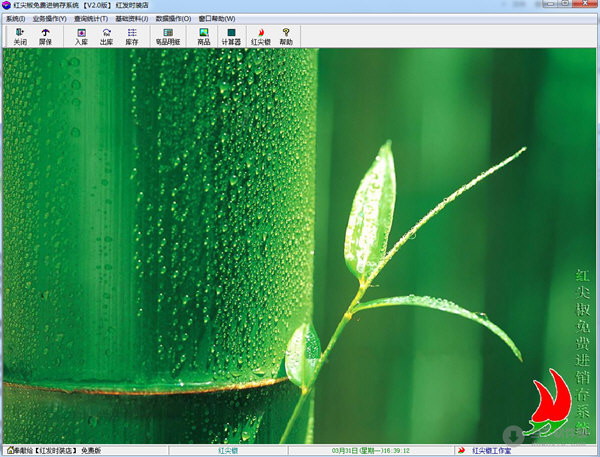Click the 红发时装店 免费版 status bar text
This screenshot has height=457, width=600.
[60, 450]
